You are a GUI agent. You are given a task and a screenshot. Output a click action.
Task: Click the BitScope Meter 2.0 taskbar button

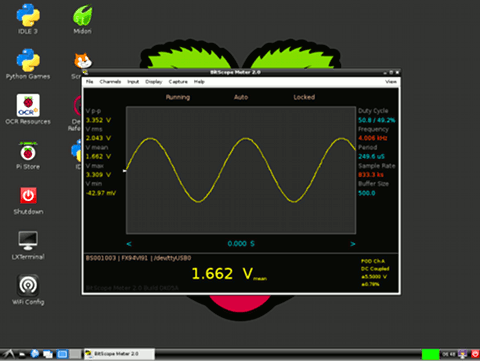point(119,354)
